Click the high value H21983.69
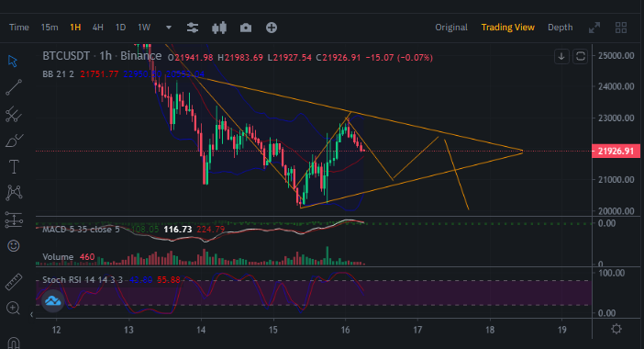This screenshot has width=644, height=349. click(240, 58)
